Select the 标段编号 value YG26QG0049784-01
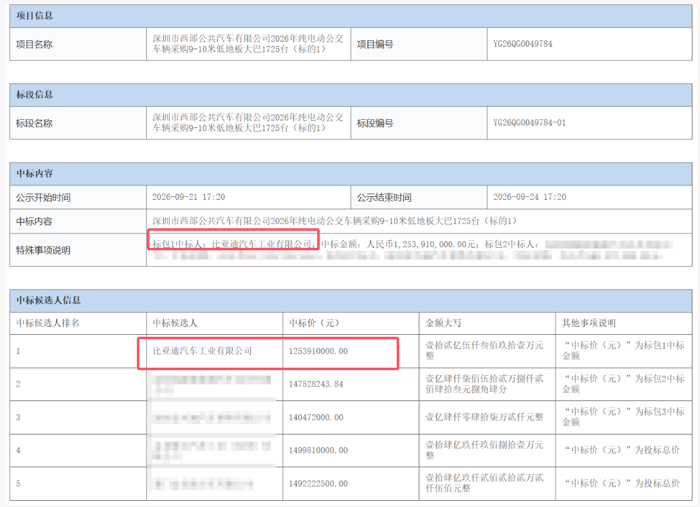 pyautogui.click(x=529, y=123)
